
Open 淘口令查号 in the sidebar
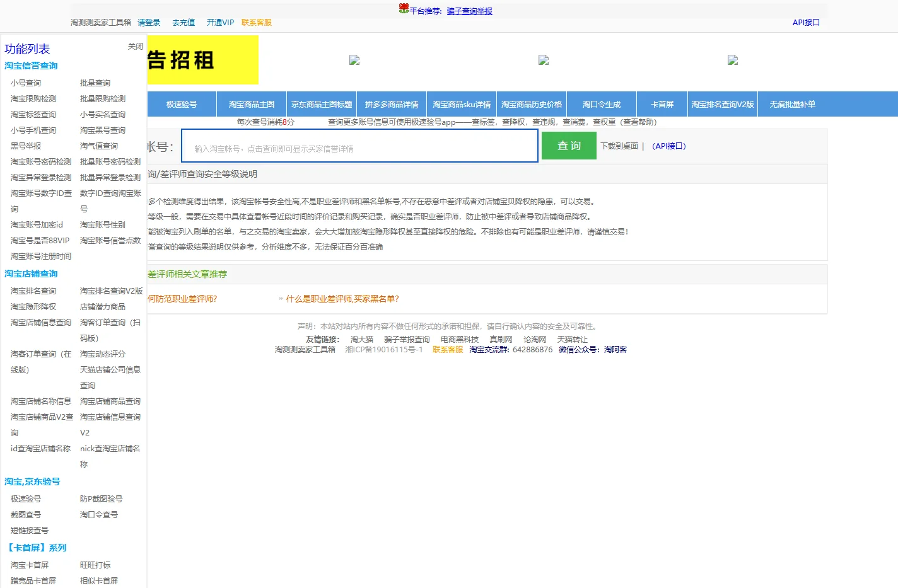[99, 515]
